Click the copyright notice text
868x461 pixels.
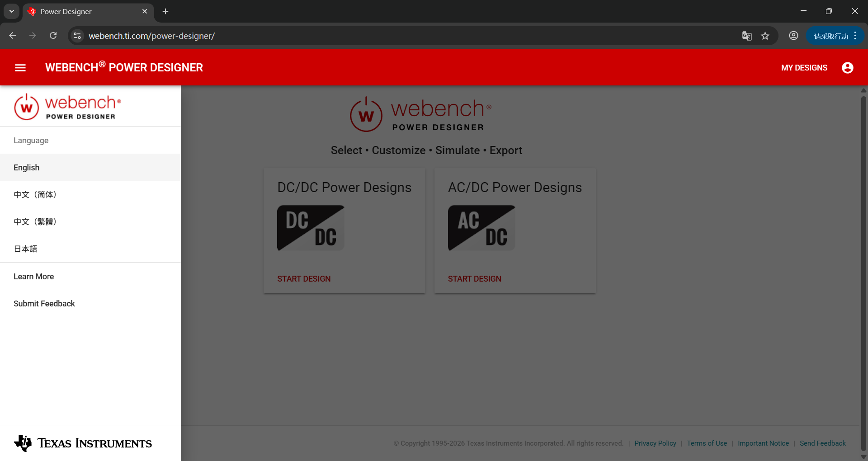coord(509,443)
